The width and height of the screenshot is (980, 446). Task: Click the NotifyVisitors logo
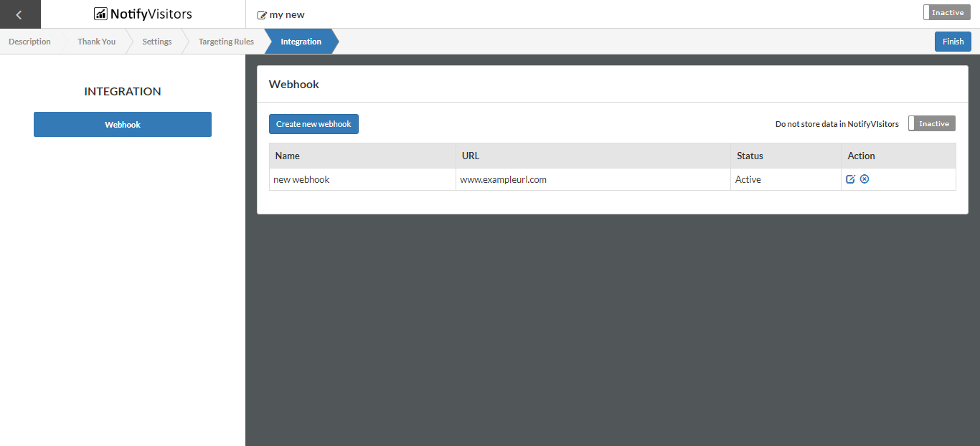(143, 14)
